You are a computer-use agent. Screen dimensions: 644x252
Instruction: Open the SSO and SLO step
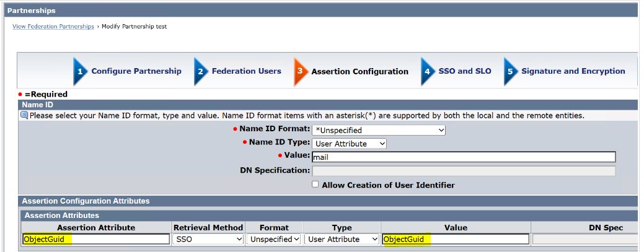464,71
